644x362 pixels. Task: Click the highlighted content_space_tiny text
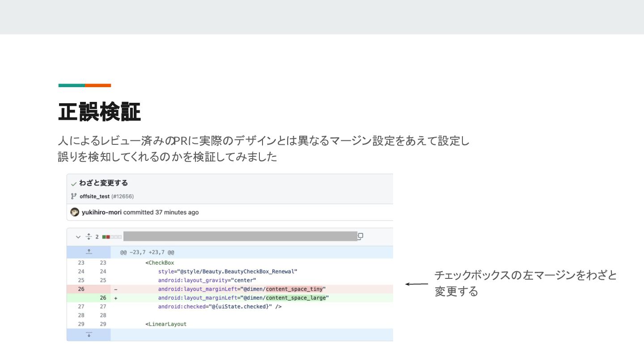point(295,289)
